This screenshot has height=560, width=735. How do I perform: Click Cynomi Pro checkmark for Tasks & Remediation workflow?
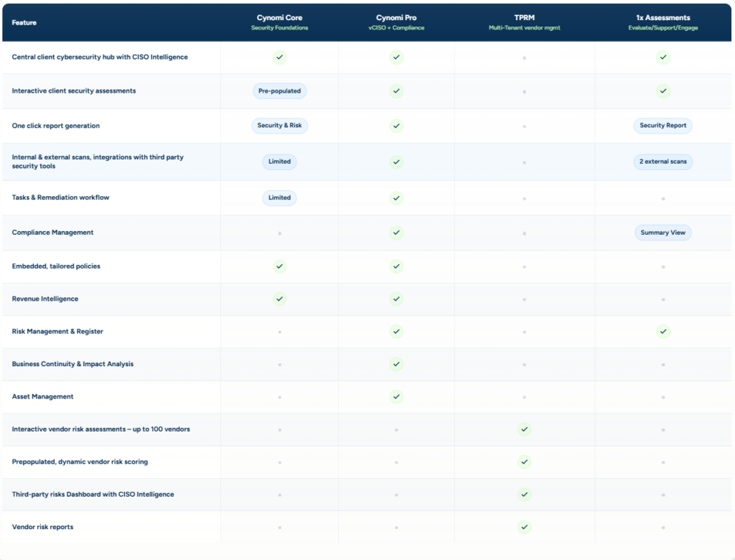(396, 198)
